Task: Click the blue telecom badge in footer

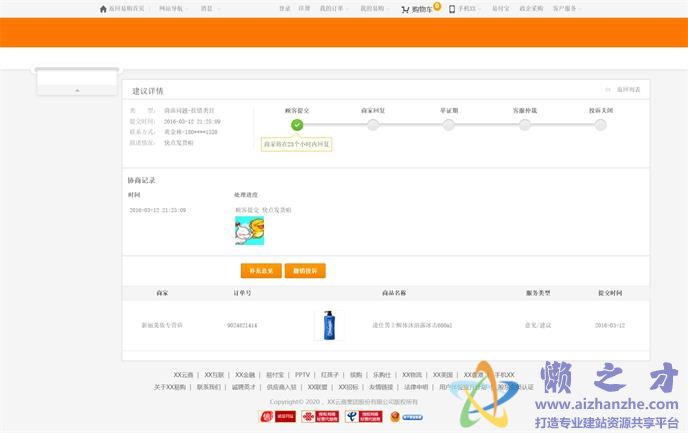Action: [x=350, y=416]
